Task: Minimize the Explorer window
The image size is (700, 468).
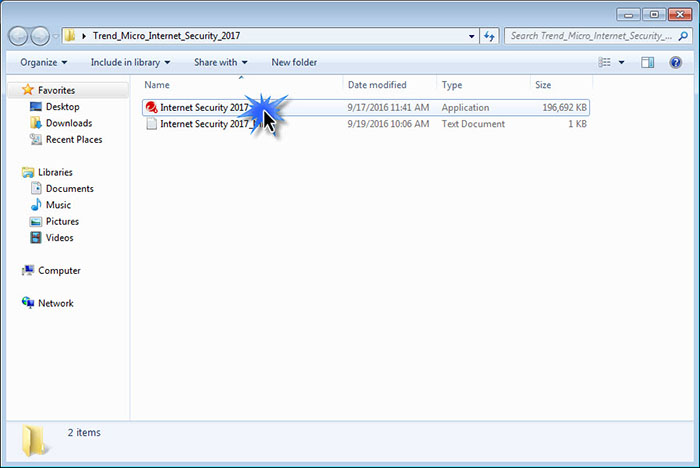Action: [629, 15]
